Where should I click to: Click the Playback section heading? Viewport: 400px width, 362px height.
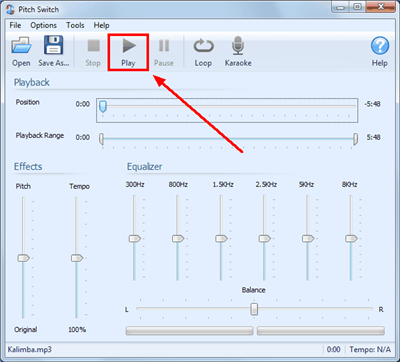pos(32,82)
